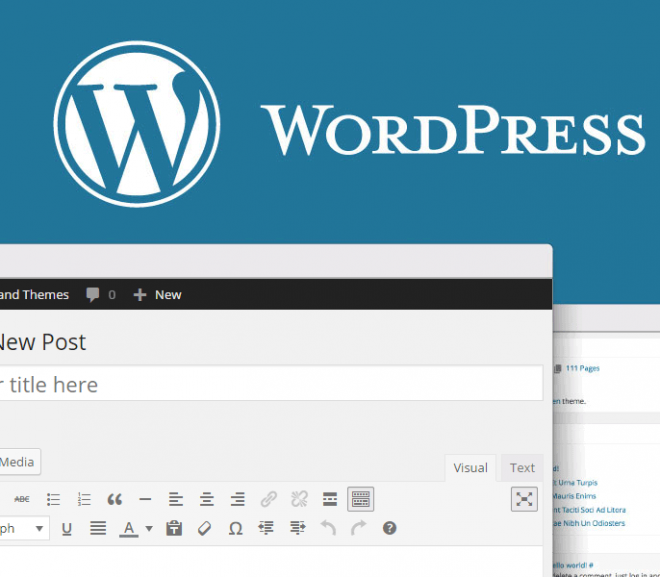Open the comments bubble in admin bar
This screenshot has height=577, width=660.
(101, 295)
